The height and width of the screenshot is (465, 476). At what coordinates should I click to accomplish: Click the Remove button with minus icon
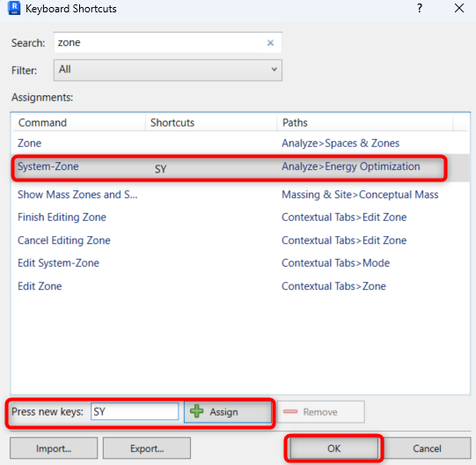(x=320, y=412)
